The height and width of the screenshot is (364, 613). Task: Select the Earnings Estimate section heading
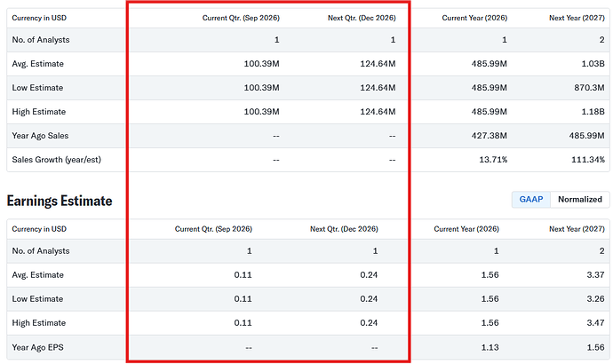tap(60, 201)
